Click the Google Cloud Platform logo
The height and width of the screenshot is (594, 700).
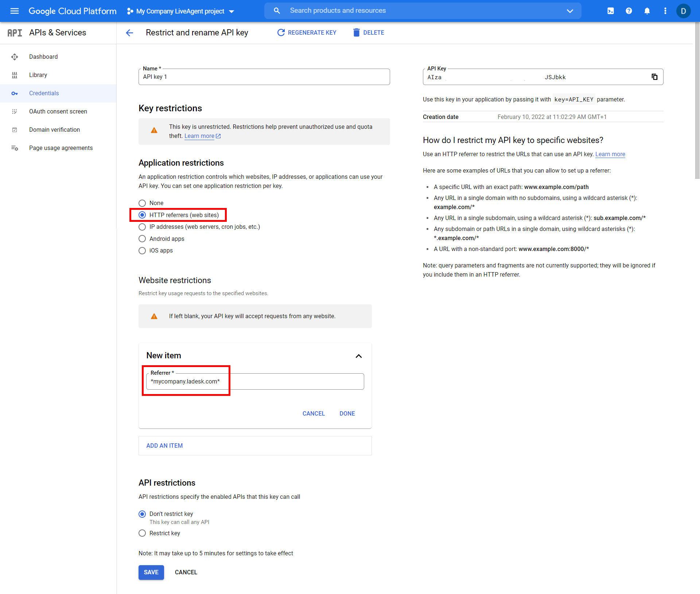[x=73, y=11]
